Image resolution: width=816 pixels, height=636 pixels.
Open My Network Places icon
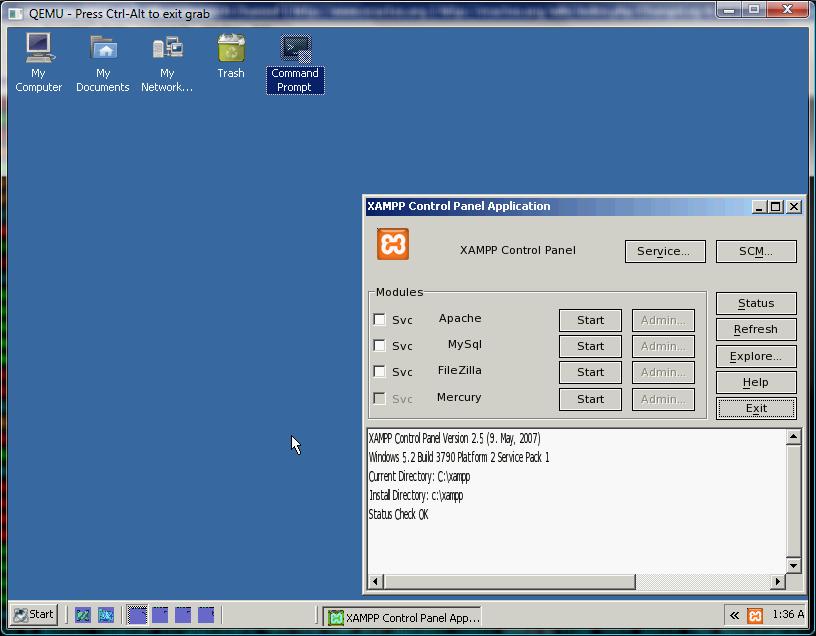coord(167,49)
